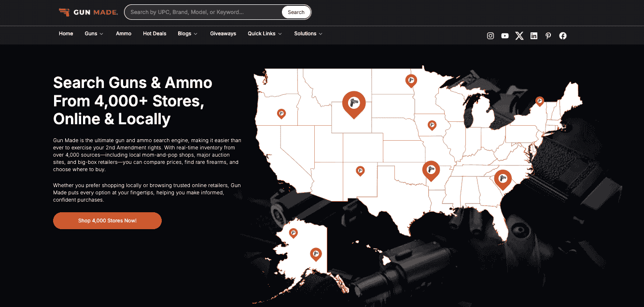Expand the Guns dropdown menu
The image size is (644, 307).
(94, 34)
